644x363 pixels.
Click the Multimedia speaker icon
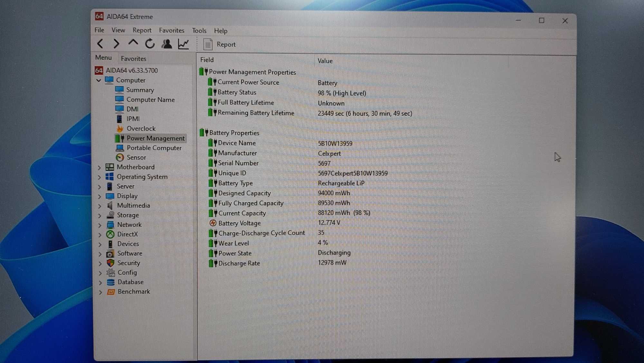110,205
